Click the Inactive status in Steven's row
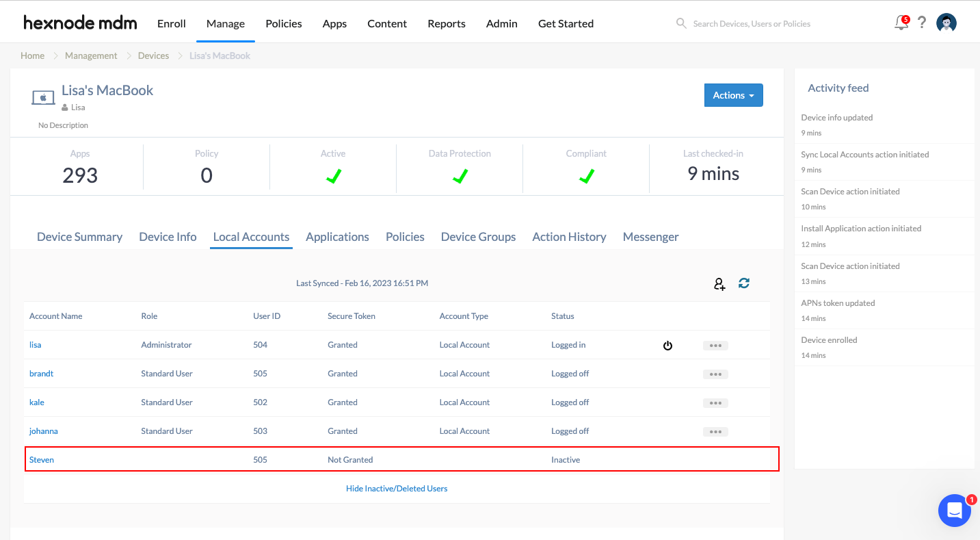 tap(566, 460)
